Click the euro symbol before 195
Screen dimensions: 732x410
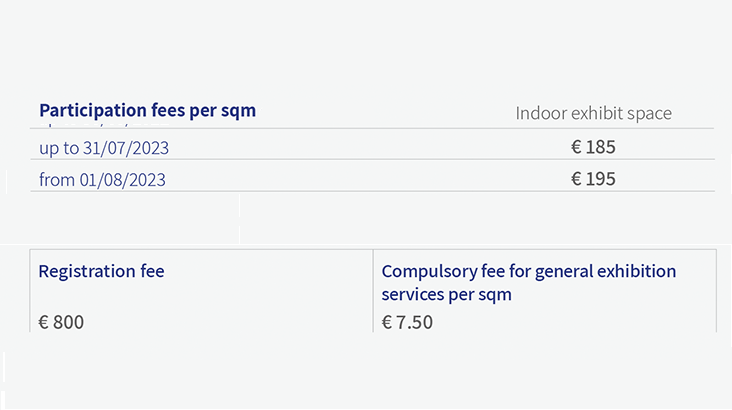tap(577, 179)
